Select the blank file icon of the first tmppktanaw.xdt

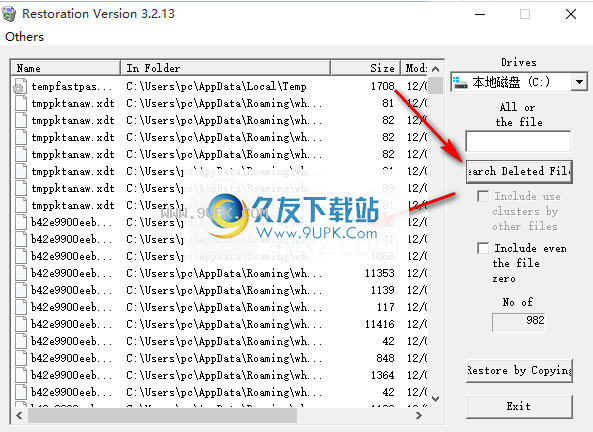21,103
